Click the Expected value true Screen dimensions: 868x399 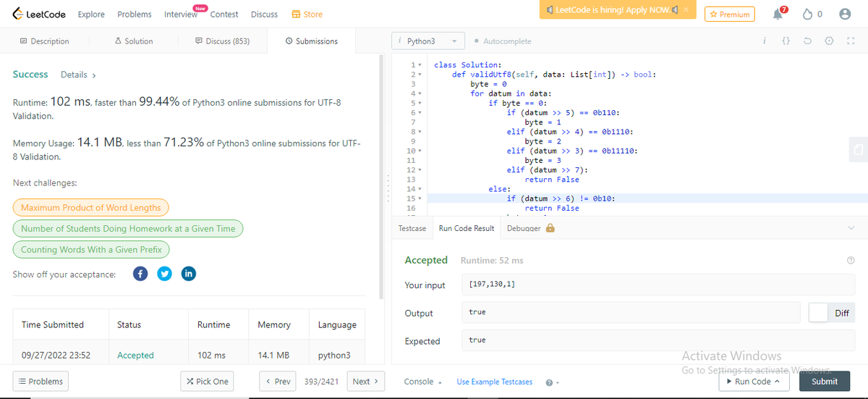click(x=477, y=340)
